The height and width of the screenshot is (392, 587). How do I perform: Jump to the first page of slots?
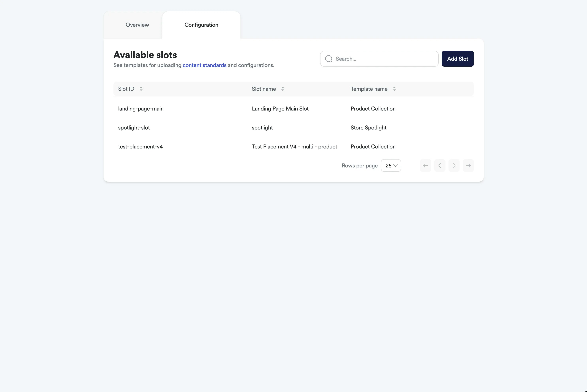pos(426,165)
